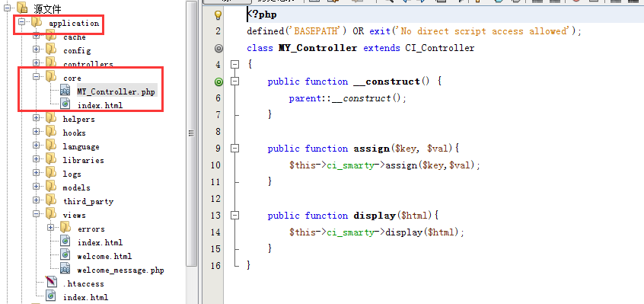
Task: Select the .htaccess file icon
Action: pyautogui.click(x=51, y=283)
